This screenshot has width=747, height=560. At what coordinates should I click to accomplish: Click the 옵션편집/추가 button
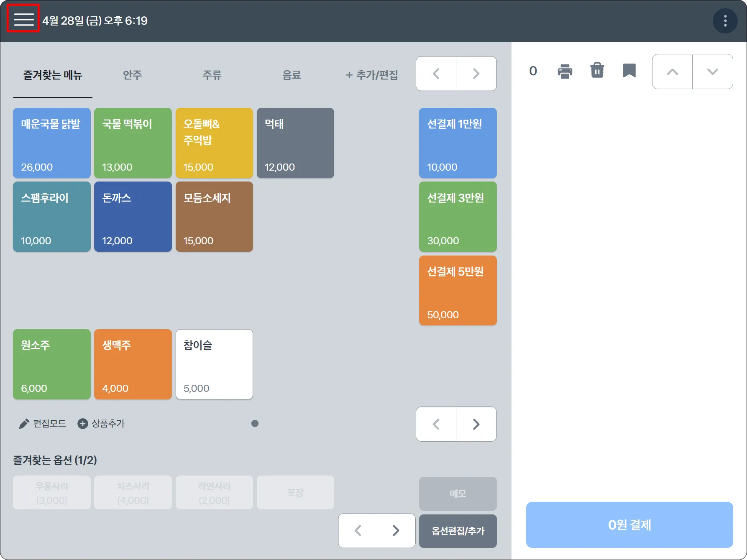(x=458, y=531)
